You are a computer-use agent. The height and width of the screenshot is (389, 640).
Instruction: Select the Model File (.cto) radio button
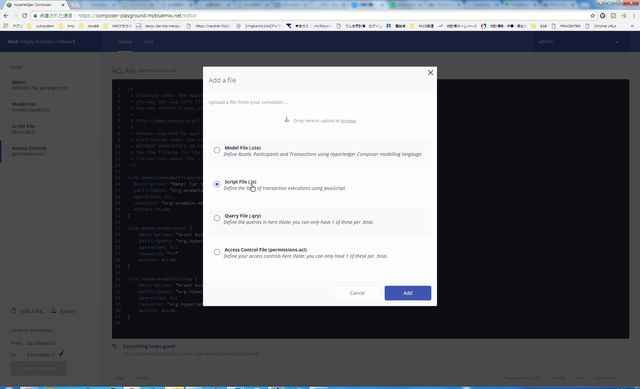(x=217, y=150)
